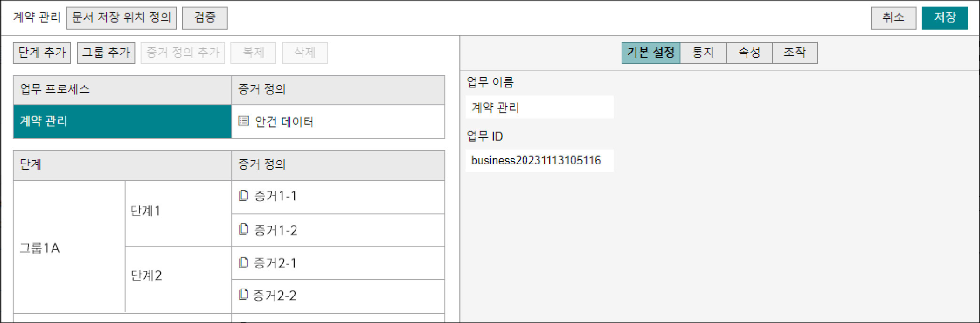This screenshot has height=323, width=980.
Task: Click the 취소 button
Action: pyautogui.click(x=893, y=18)
